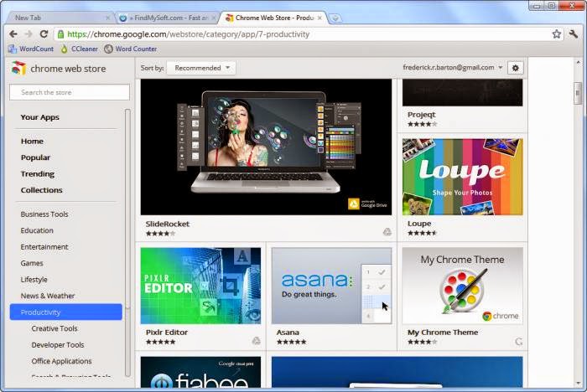Image resolution: width=587 pixels, height=392 pixels.
Task: Select the Games category
Action: click(32, 263)
